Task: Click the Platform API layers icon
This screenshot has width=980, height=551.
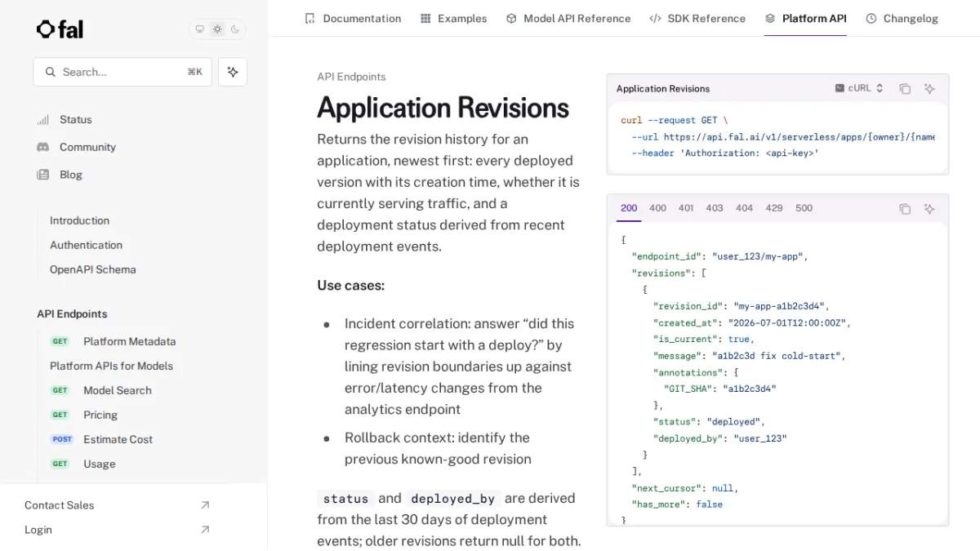Action: 770,18
